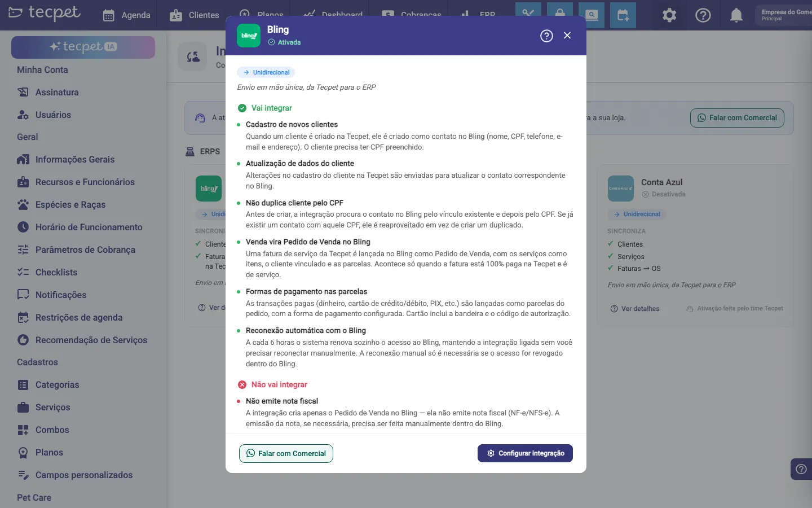Click the Horário de Funcionamento clock icon
This screenshot has height=508, width=812.
23,227
